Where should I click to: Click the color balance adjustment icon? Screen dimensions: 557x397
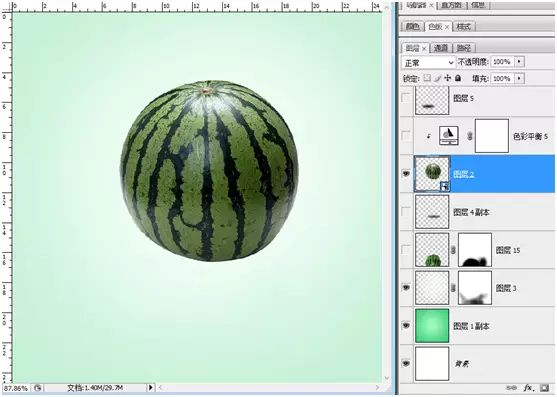click(x=449, y=136)
